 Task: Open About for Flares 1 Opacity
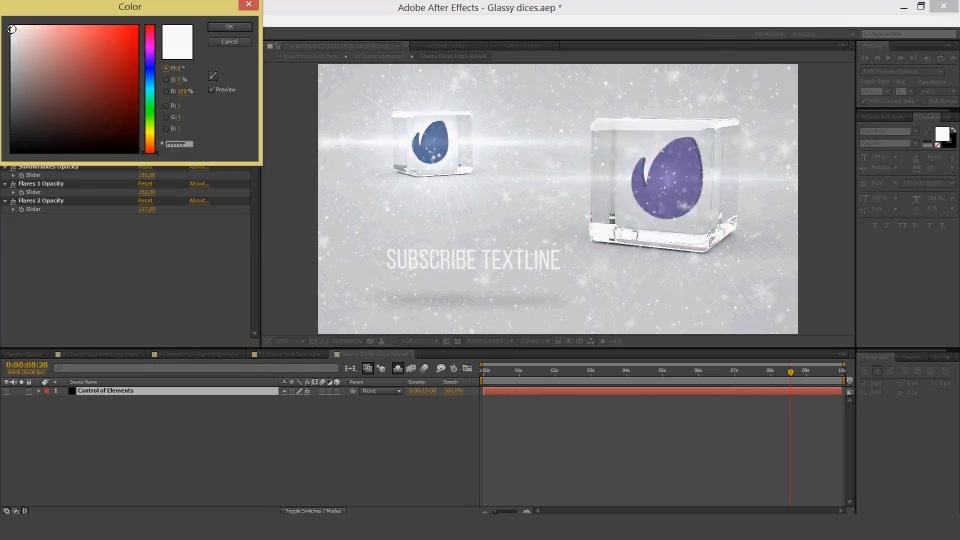click(x=199, y=184)
